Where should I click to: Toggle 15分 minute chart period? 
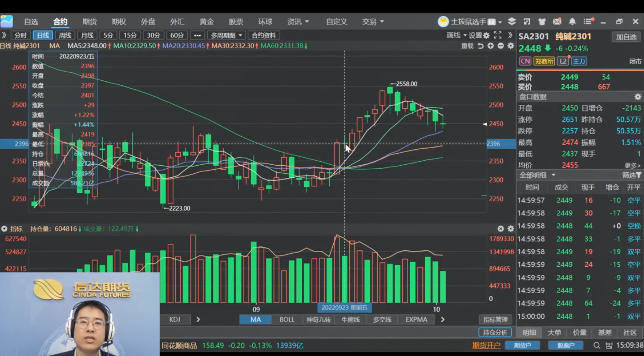130,35
